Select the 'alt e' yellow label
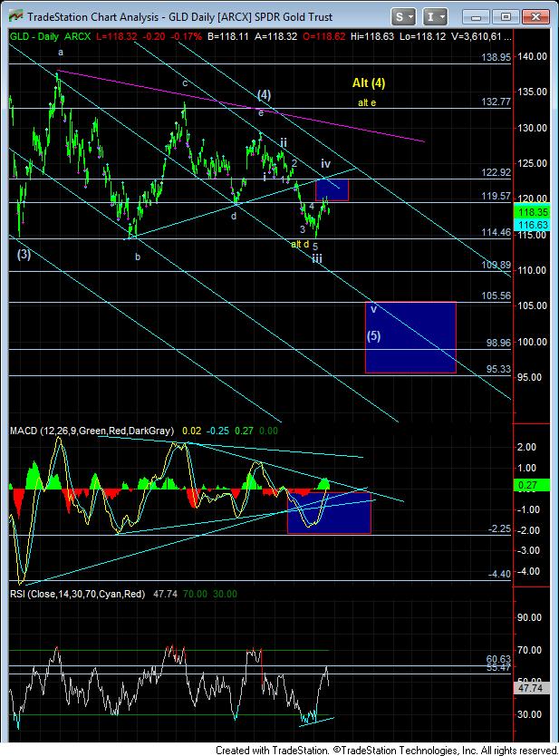Screen dimensions: 559x756 (x=367, y=102)
